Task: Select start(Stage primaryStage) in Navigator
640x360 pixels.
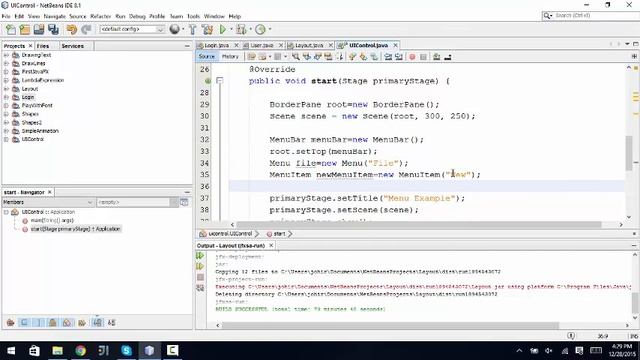Action: coord(76,229)
